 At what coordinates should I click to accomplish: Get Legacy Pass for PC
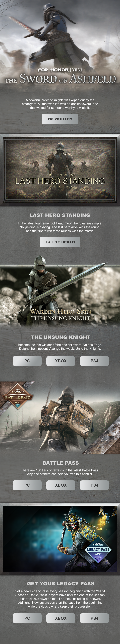pos(27,618)
